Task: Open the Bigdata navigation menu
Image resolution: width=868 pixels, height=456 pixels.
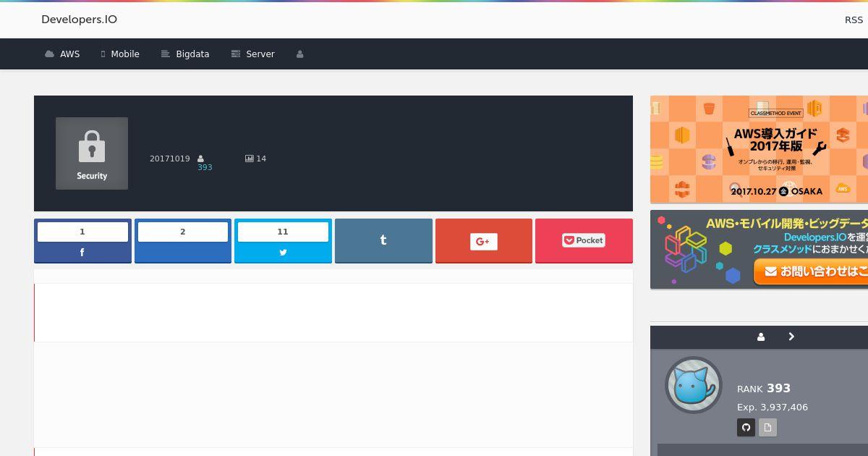Action: tap(185, 54)
